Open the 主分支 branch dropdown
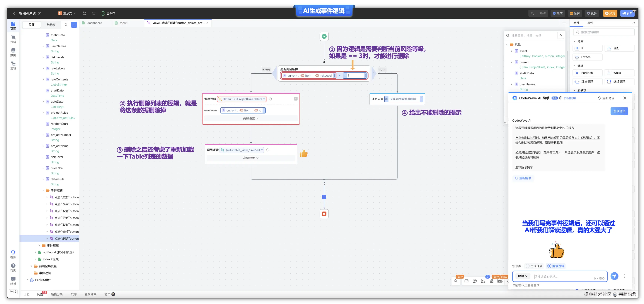The image size is (644, 304). [x=67, y=13]
